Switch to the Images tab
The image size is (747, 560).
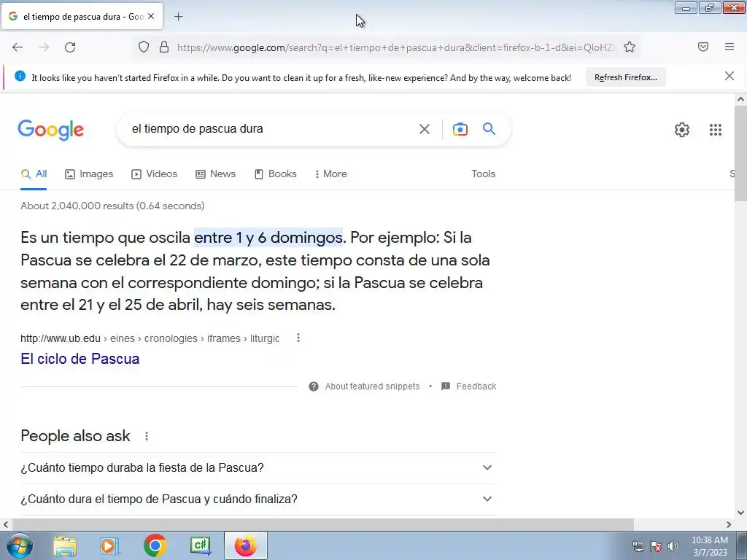[x=89, y=174]
